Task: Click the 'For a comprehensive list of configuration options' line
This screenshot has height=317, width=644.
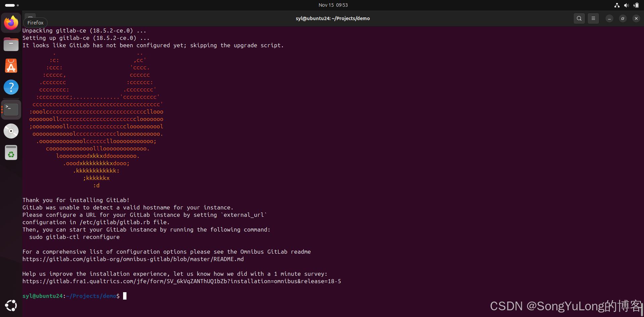Action: (x=167, y=252)
